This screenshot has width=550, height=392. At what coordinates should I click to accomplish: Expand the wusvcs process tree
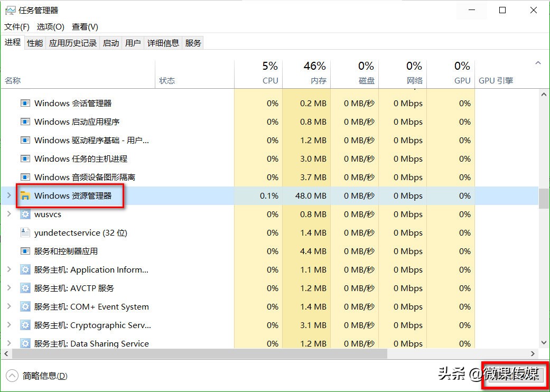click(x=10, y=214)
